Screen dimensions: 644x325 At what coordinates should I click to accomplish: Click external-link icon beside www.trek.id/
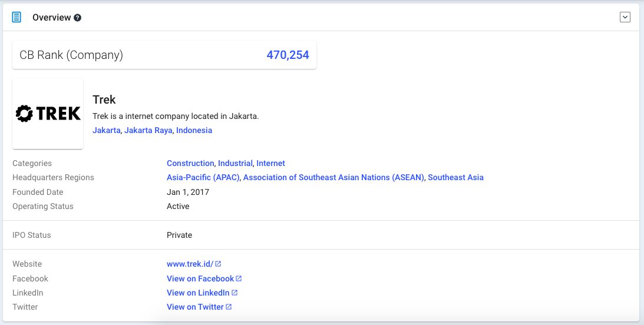click(x=218, y=263)
